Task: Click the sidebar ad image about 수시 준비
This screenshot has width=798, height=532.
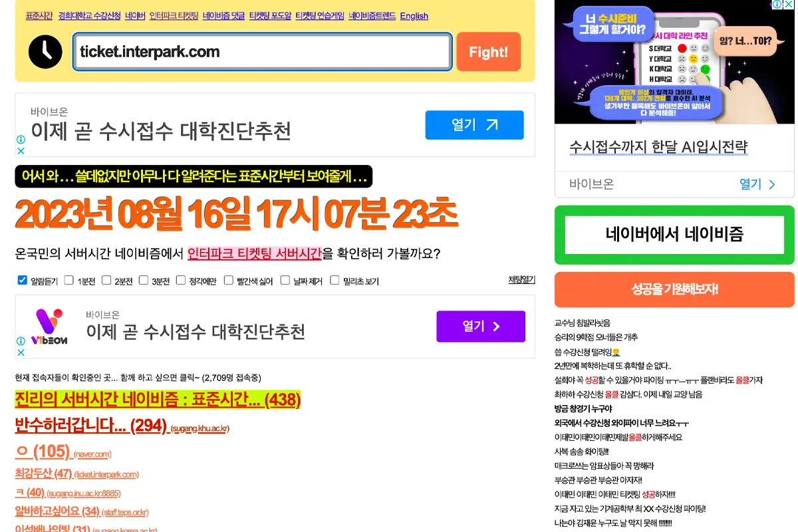Action: click(x=674, y=63)
